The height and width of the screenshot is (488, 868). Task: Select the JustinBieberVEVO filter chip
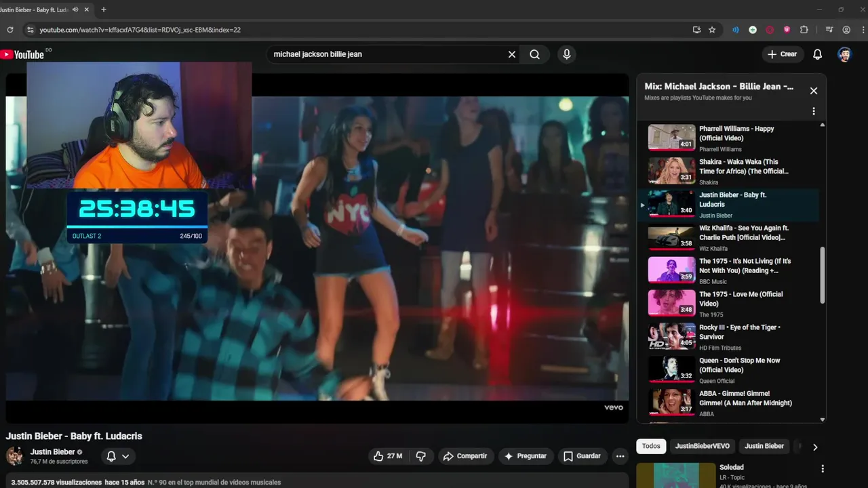(703, 446)
